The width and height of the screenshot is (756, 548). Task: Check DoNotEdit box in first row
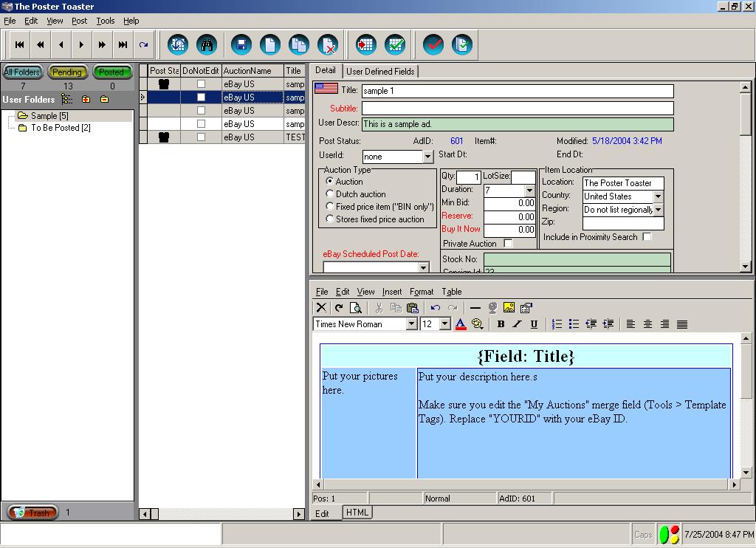point(201,84)
